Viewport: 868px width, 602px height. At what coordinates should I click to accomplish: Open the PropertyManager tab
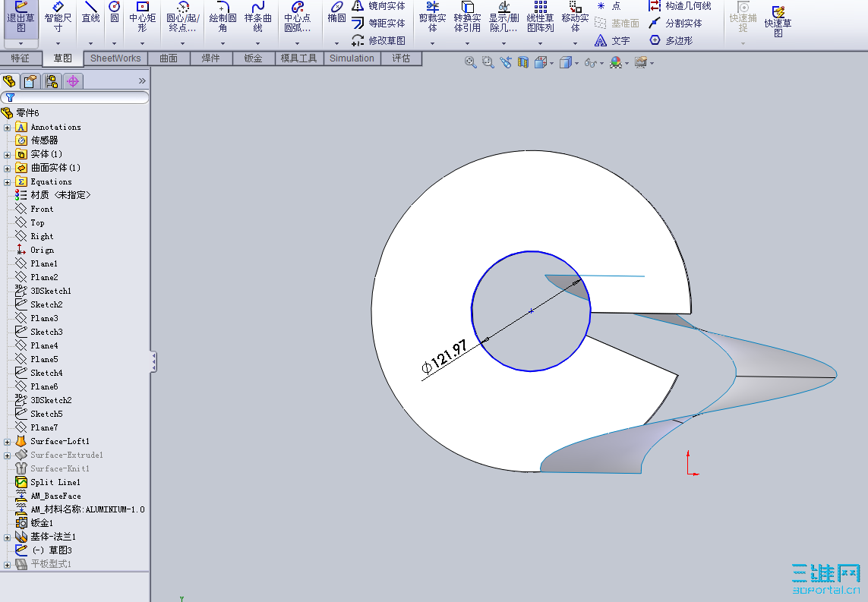[30, 81]
